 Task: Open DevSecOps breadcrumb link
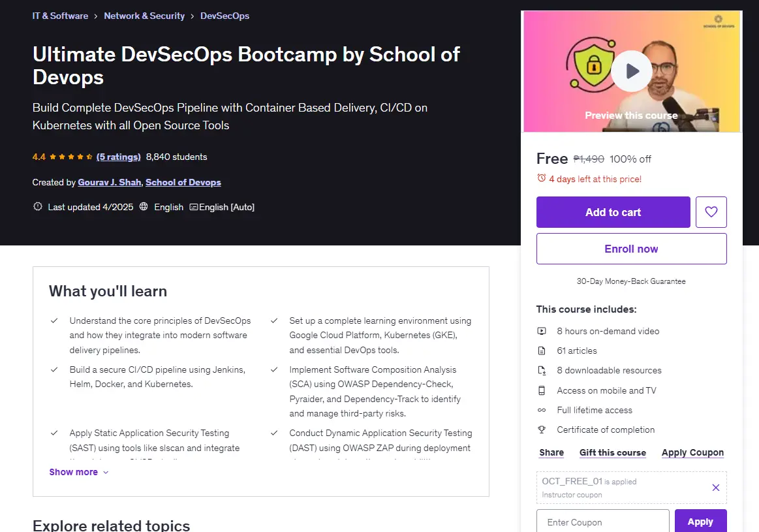pyautogui.click(x=225, y=16)
